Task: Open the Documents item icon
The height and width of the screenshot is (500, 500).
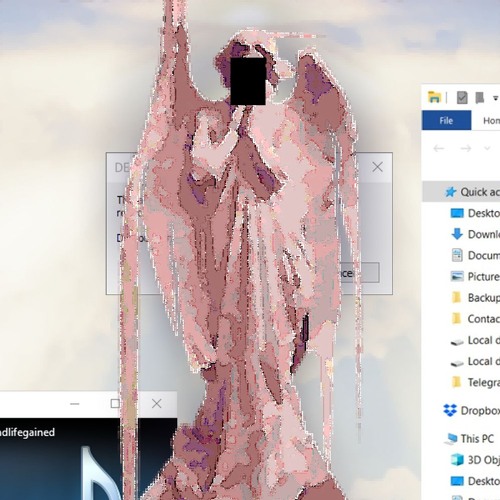Action: pos(457,255)
